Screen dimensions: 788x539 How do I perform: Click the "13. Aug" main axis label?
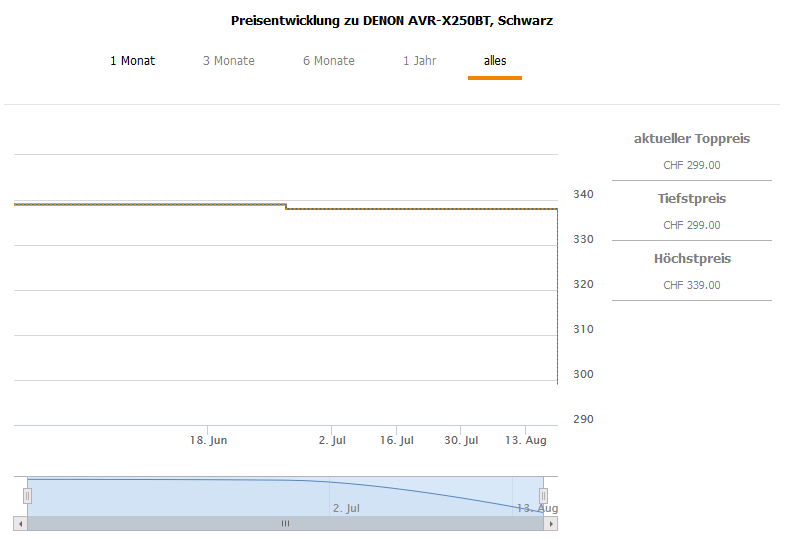click(x=525, y=440)
